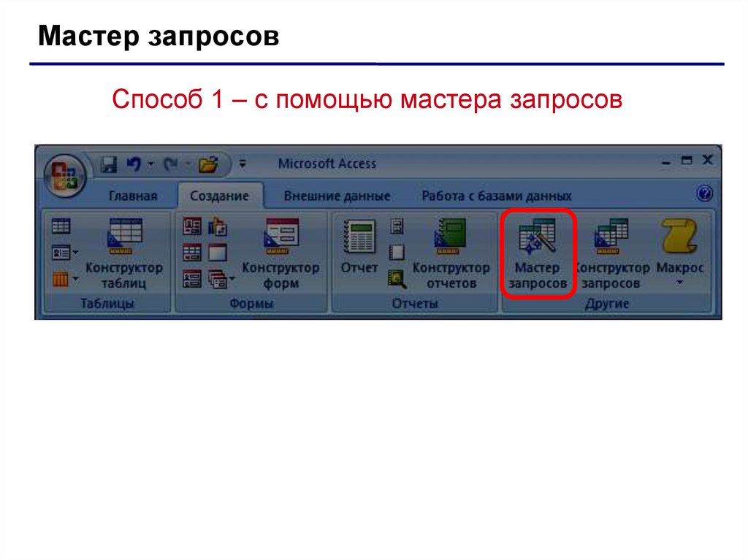The width and height of the screenshot is (748, 560).
Task: Click the orange SharePoint Lists icon
Action: [60, 279]
